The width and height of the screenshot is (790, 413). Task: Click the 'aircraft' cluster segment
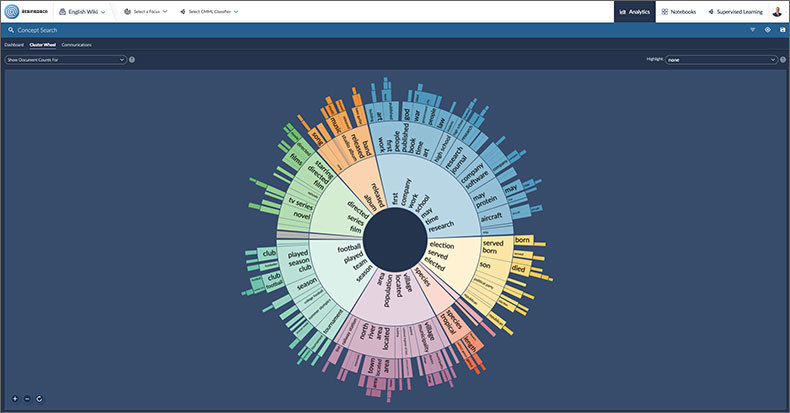[492, 218]
